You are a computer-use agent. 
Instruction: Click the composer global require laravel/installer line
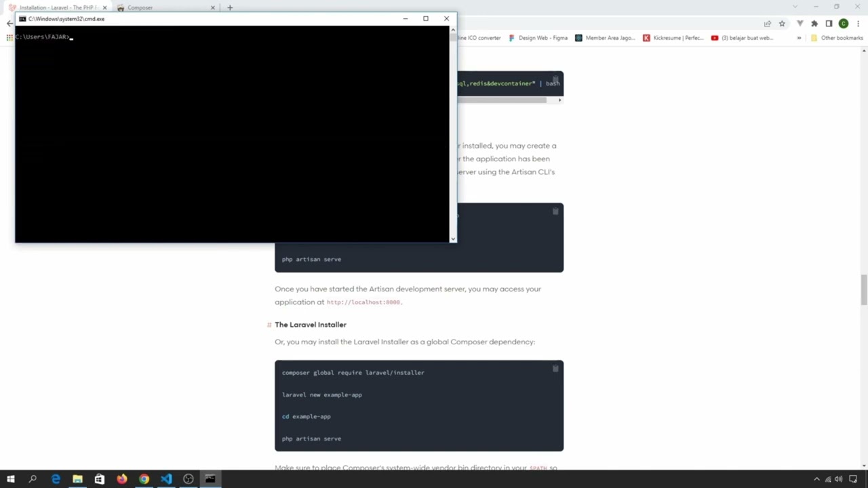point(353,373)
